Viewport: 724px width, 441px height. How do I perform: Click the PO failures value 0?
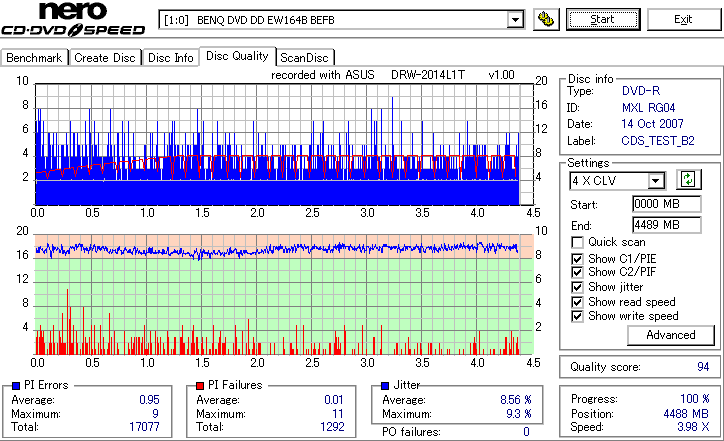(x=526, y=432)
